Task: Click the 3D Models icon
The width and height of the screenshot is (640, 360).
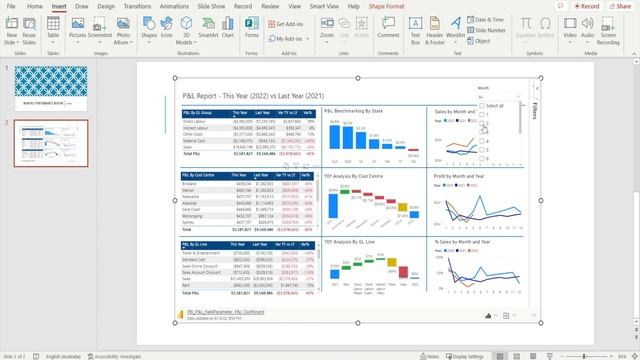Action: point(186,24)
